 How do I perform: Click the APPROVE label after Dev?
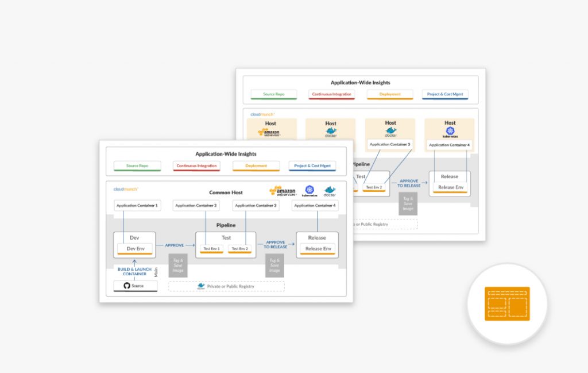click(175, 245)
